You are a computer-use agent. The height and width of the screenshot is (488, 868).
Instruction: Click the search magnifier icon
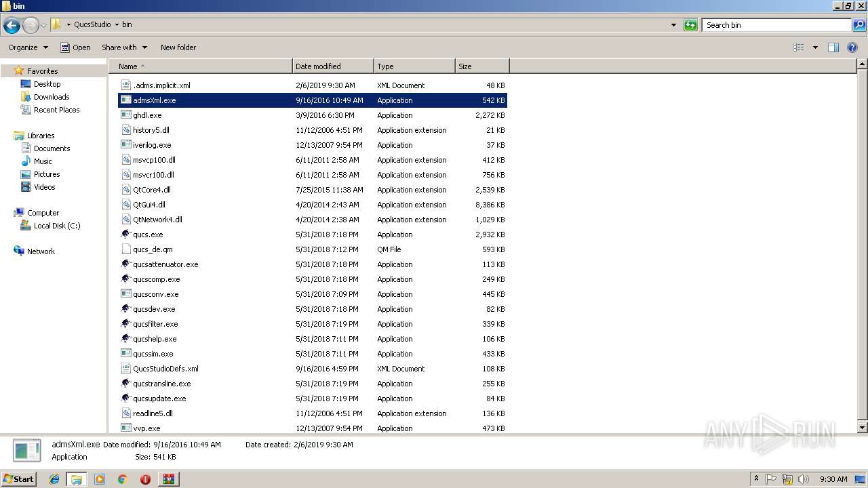859,25
